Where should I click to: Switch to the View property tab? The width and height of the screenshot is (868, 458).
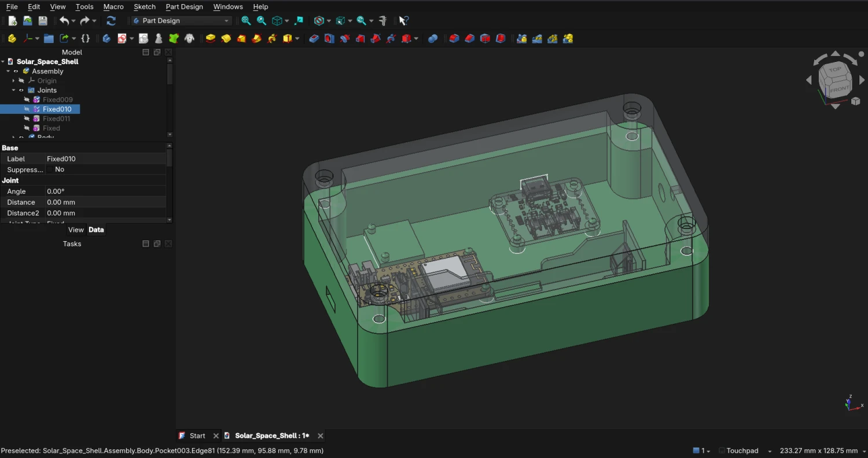click(x=76, y=230)
